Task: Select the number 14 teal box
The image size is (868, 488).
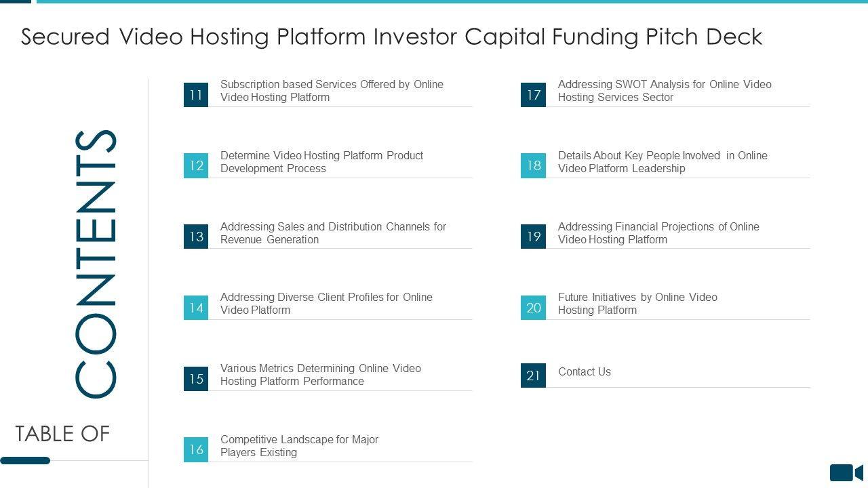Action: [x=196, y=308]
